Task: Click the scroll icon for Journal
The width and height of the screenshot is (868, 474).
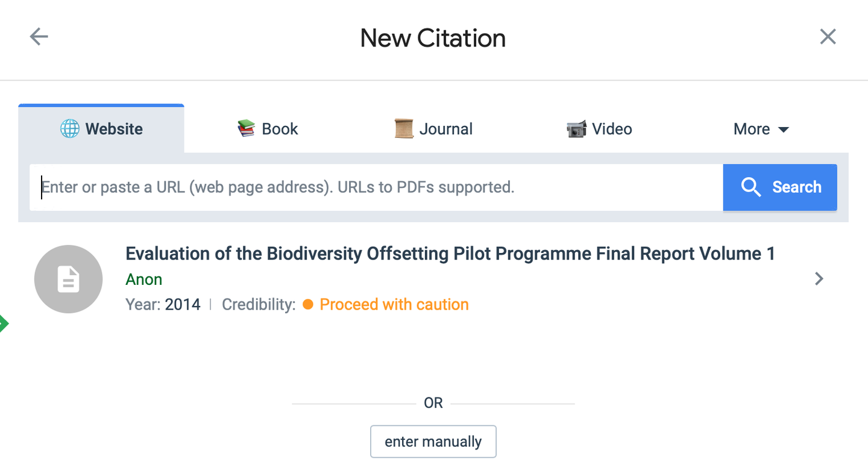Action: click(x=403, y=129)
